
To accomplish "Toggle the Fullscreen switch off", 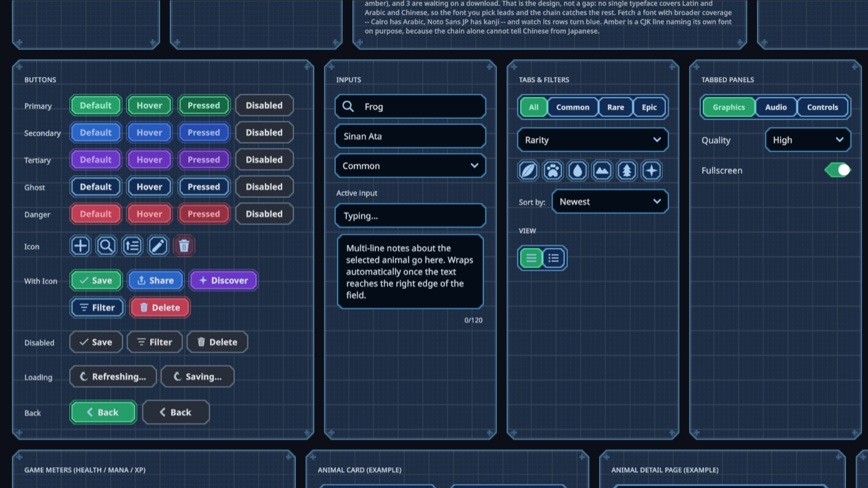I will (x=838, y=170).
